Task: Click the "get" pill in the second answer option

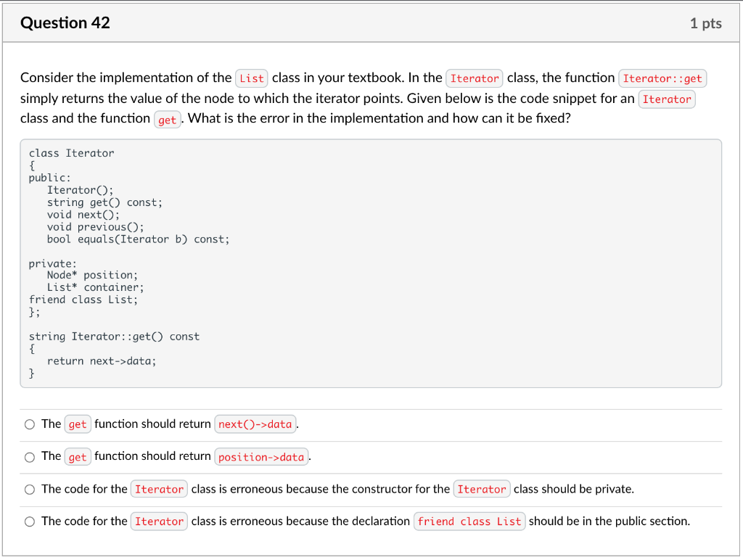Action: [x=78, y=456]
